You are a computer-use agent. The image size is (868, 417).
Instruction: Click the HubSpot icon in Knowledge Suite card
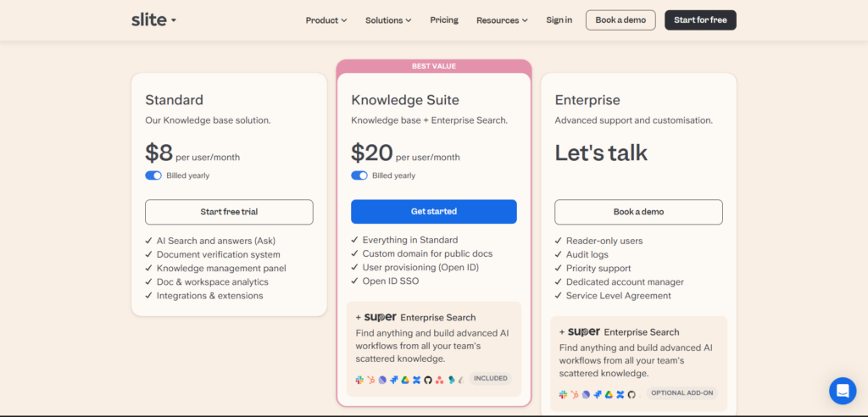point(371,380)
